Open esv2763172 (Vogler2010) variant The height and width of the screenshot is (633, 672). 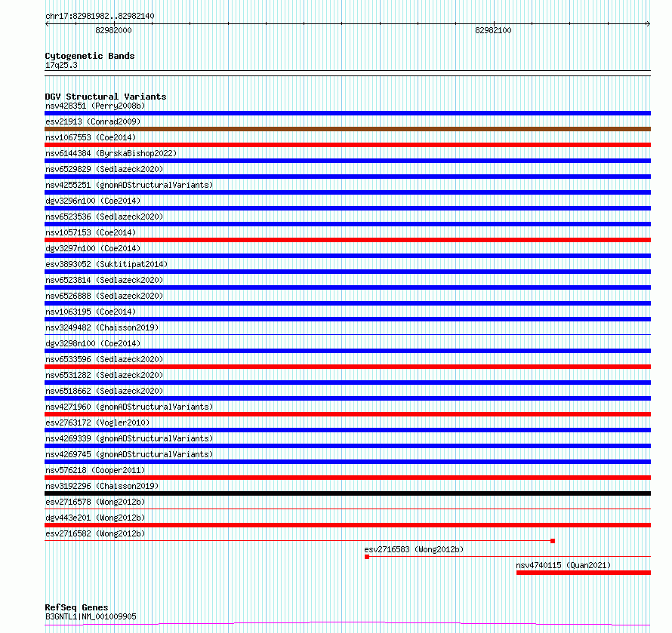97,423
